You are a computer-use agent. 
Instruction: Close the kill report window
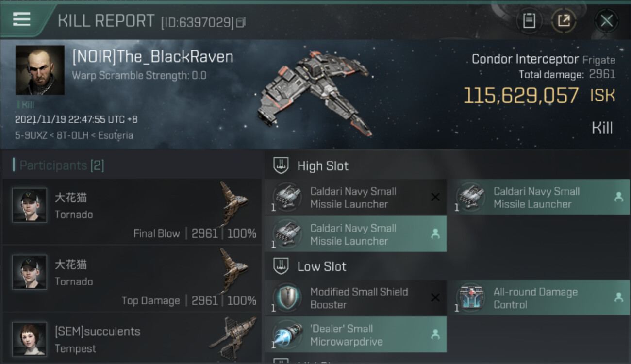pyautogui.click(x=606, y=21)
